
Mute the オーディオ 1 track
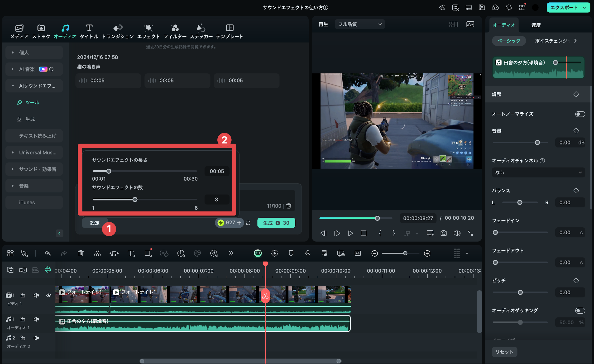36,319
